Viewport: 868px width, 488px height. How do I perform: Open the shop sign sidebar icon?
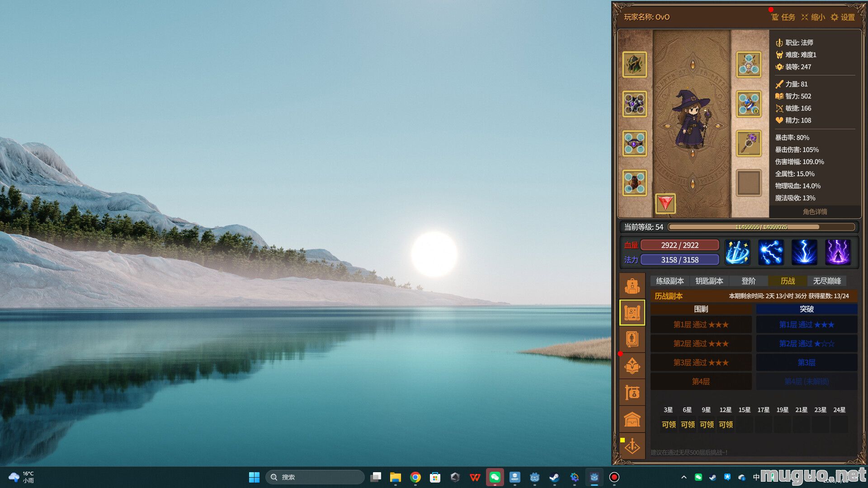[x=632, y=392]
